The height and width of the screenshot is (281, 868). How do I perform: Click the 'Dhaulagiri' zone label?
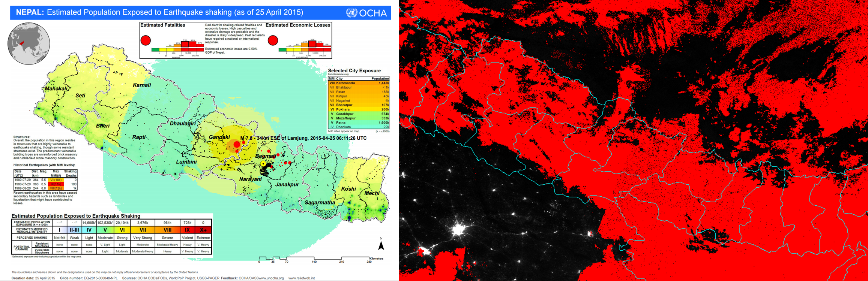coord(183,123)
